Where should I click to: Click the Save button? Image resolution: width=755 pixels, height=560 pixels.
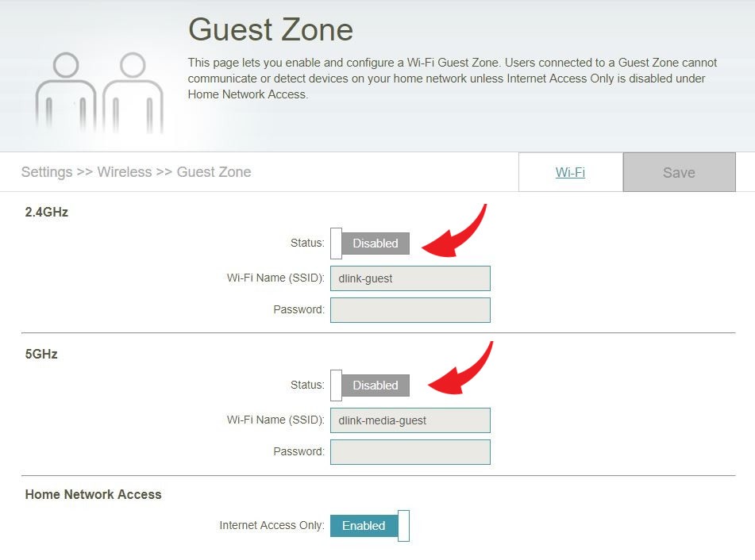(679, 172)
